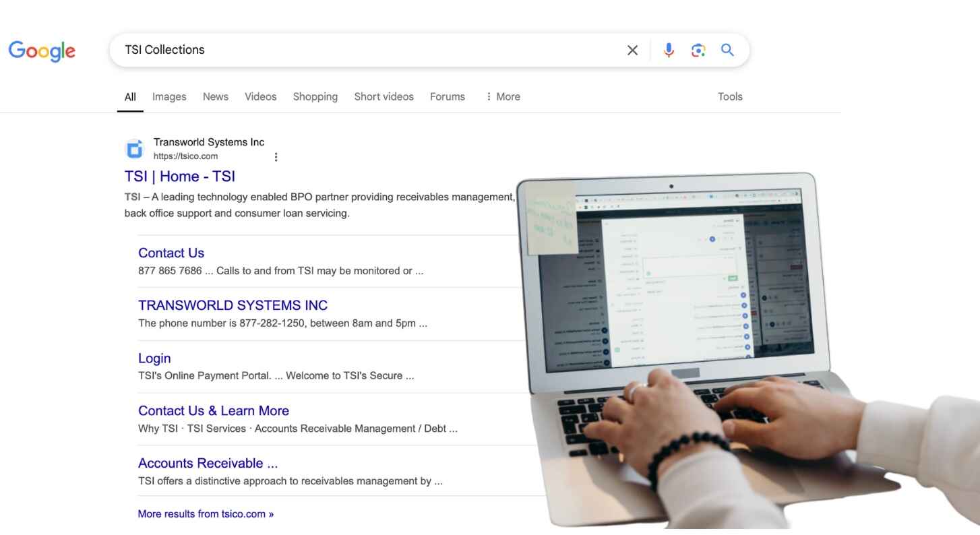Open the Login sitelink
This screenshot has height=535, width=980.
(154, 358)
